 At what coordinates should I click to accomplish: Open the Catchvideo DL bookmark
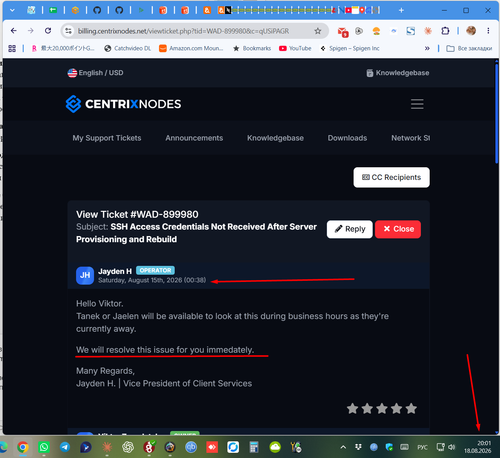(x=127, y=48)
